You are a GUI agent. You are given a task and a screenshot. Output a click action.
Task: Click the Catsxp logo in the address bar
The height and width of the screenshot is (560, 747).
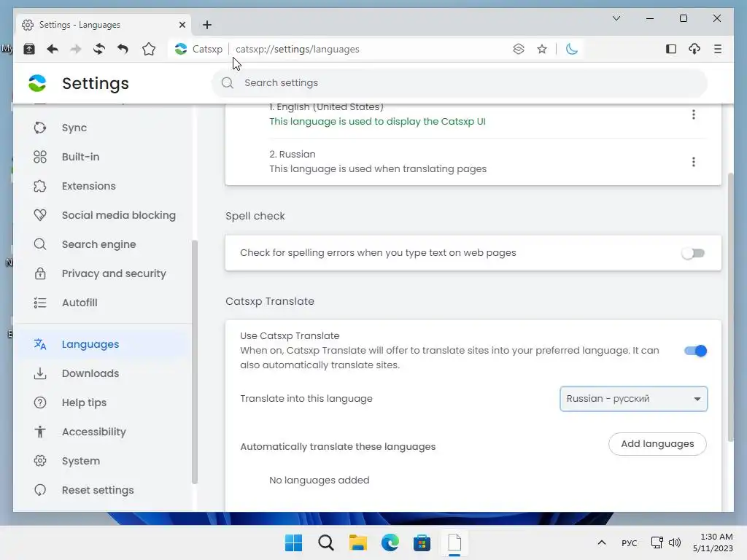pyautogui.click(x=181, y=49)
